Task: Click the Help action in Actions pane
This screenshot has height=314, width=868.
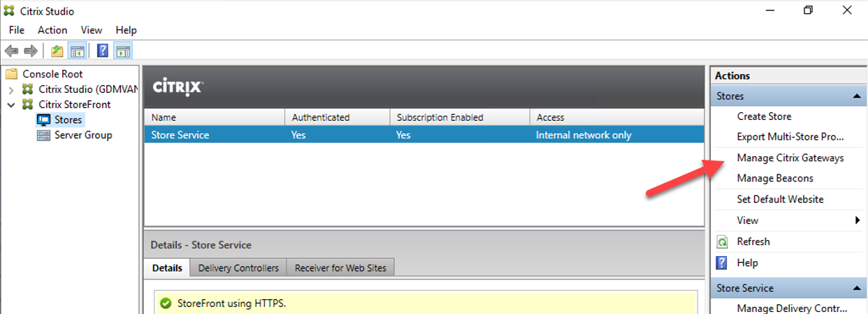Action: tap(747, 263)
